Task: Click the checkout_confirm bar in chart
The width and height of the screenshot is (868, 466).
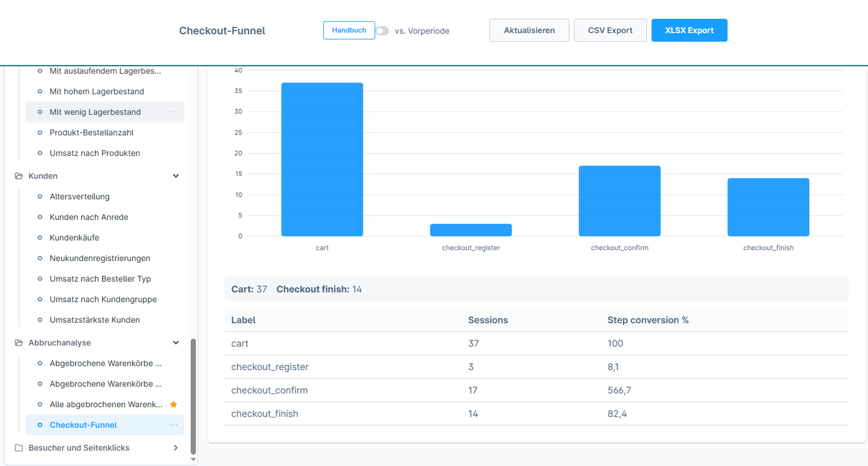Action: (620, 201)
